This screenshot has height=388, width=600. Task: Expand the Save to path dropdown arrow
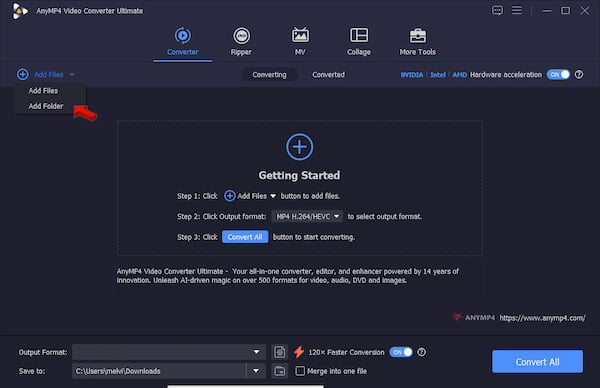coord(256,371)
